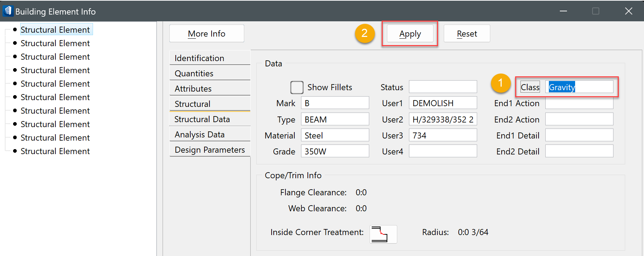The width and height of the screenshot is (644, 256).
Task: Click the Apply button
Action: click(x=410, y=33)
